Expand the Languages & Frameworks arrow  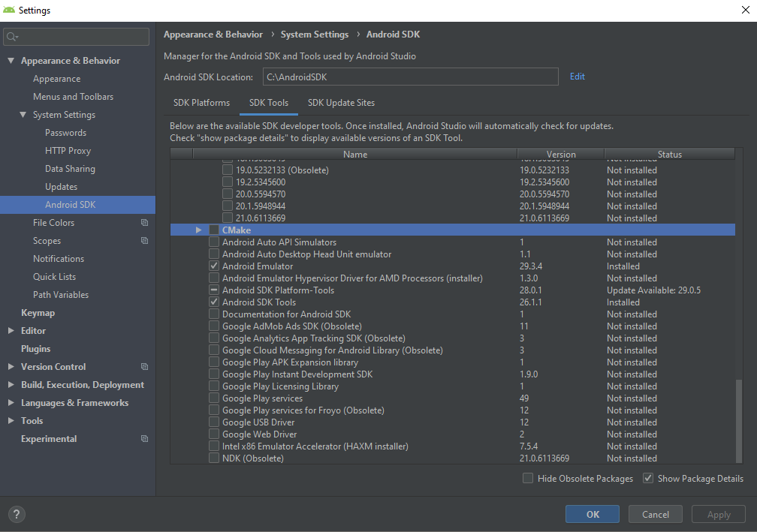11,403
